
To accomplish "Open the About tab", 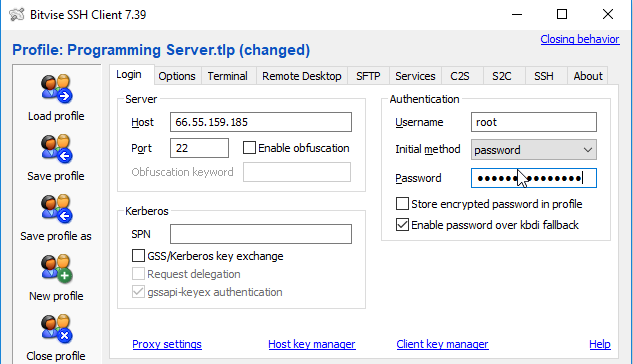I will pyautogui.click(x=588, y=76).
